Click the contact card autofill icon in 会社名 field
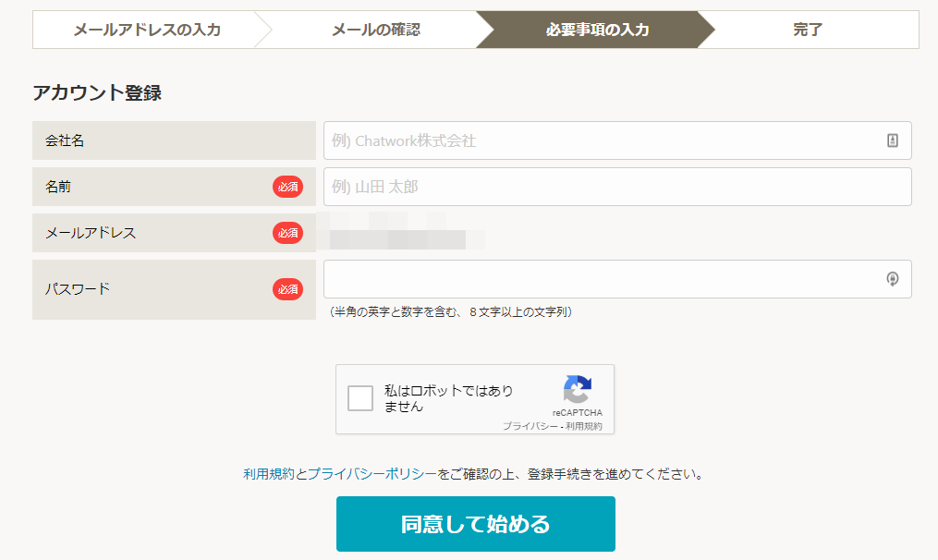This screenshot has height=560, width=938. pos(892,140)
